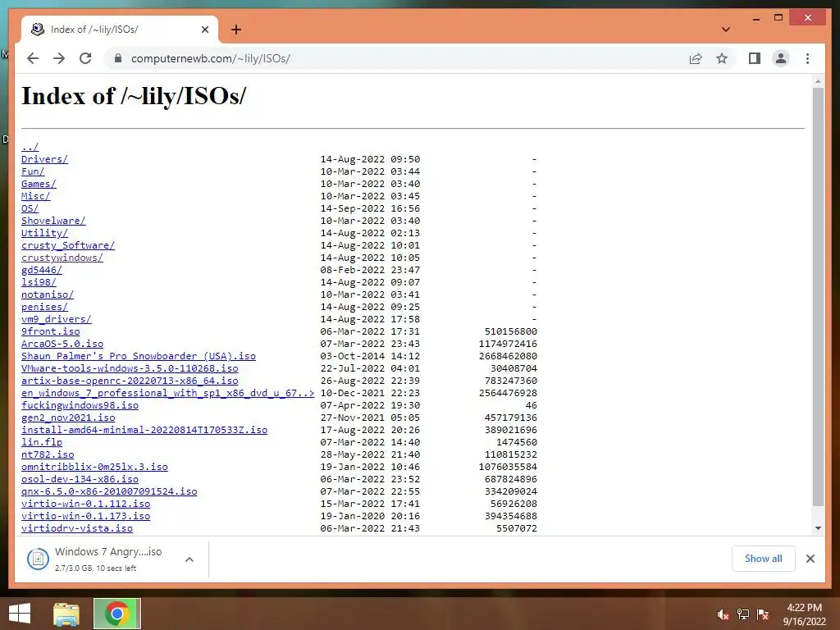Screen dimensions: 840x630
Task: Close the downloads bar
Action: (x=810, y=559)
